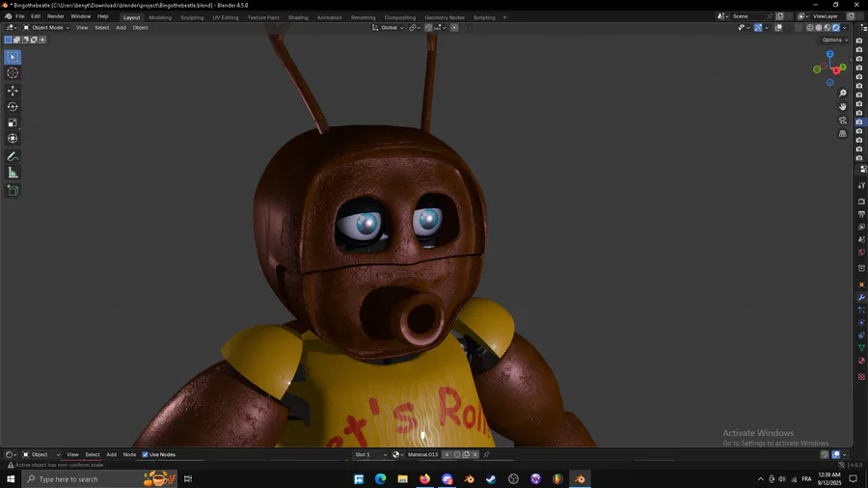Viewport: 868px width, 488px height.
Task: Open the Render menu
Action: coord(56,16)
